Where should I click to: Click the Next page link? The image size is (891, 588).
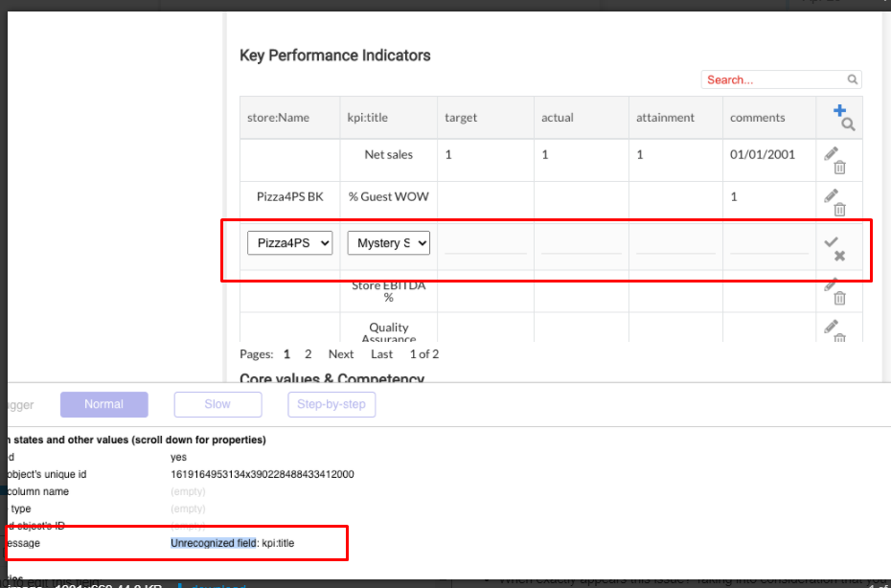click(341, 354)
